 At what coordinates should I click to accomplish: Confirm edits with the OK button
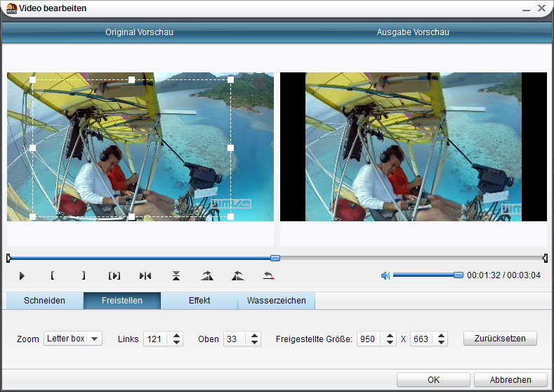[x=433, y=379]
